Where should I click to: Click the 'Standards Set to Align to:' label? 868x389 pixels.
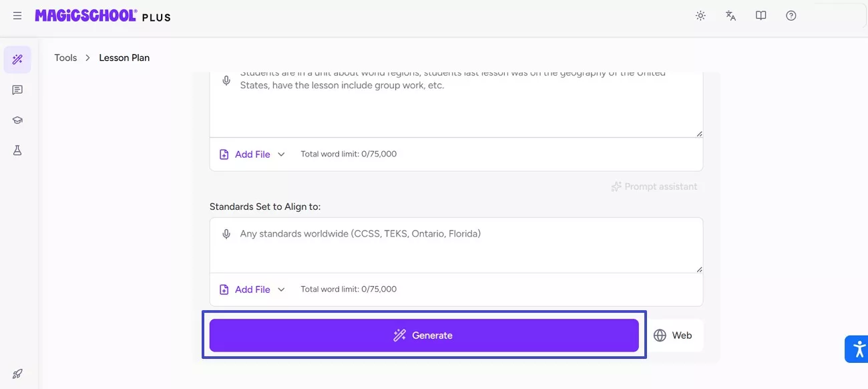click(x=265, y=207)
